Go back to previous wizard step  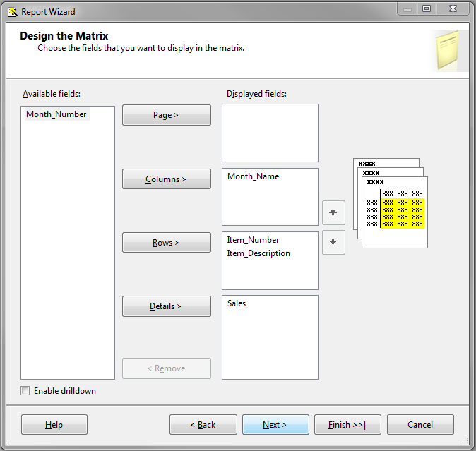pos(203,425)
